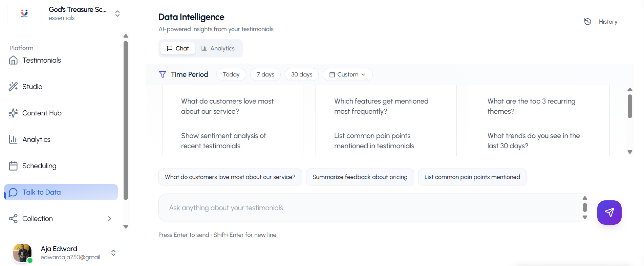Open the Custom date range dropdown
Screen dimensions: 644x266
[x=347, y=74]
